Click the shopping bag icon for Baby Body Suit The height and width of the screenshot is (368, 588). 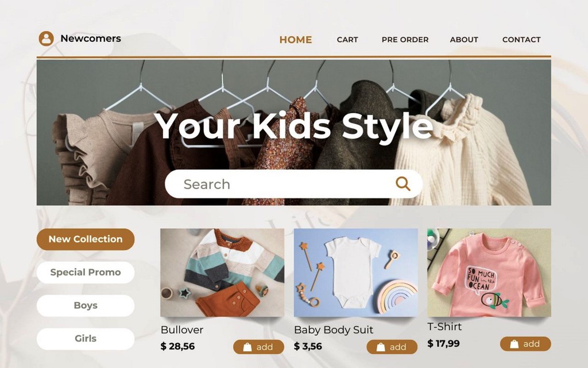381,347
